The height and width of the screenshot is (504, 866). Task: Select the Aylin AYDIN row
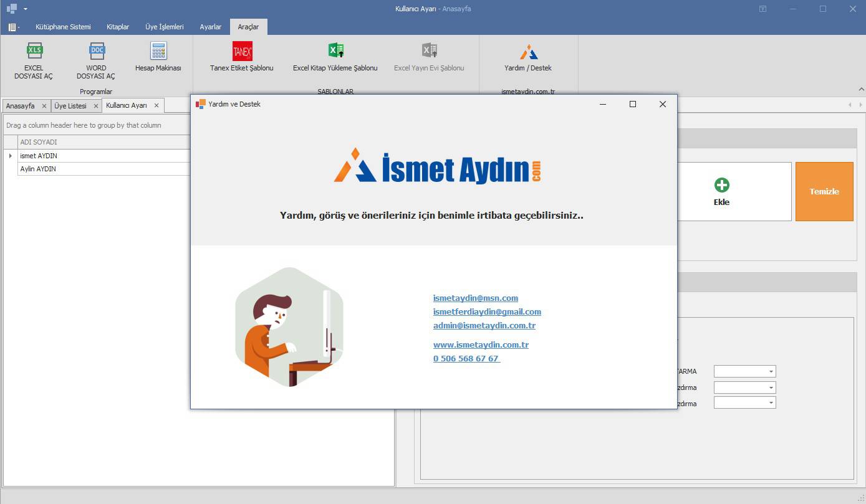[39, 169]
